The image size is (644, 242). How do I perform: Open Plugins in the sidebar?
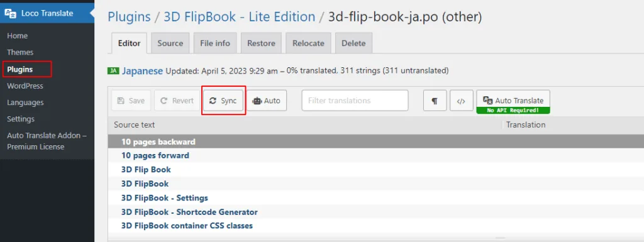tap(19, 69)
